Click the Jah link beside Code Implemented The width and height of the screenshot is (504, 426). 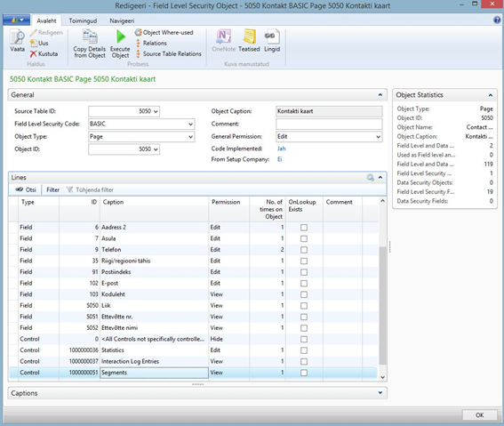point(281,149)
